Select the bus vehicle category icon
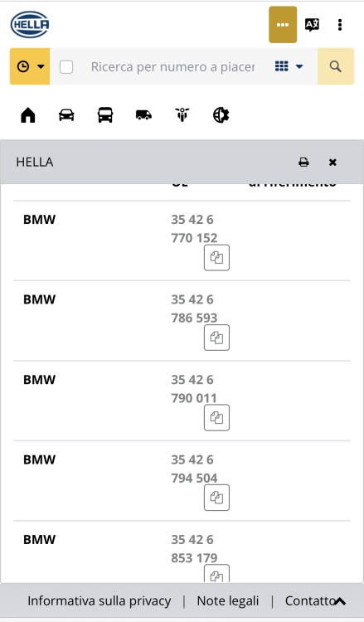This screenshot has height=622, width=364. (105, 115)
